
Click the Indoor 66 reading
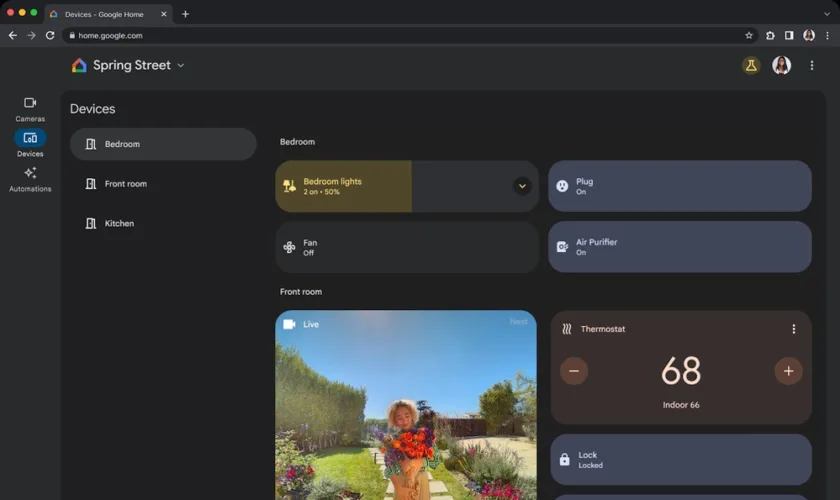[680, 405]
